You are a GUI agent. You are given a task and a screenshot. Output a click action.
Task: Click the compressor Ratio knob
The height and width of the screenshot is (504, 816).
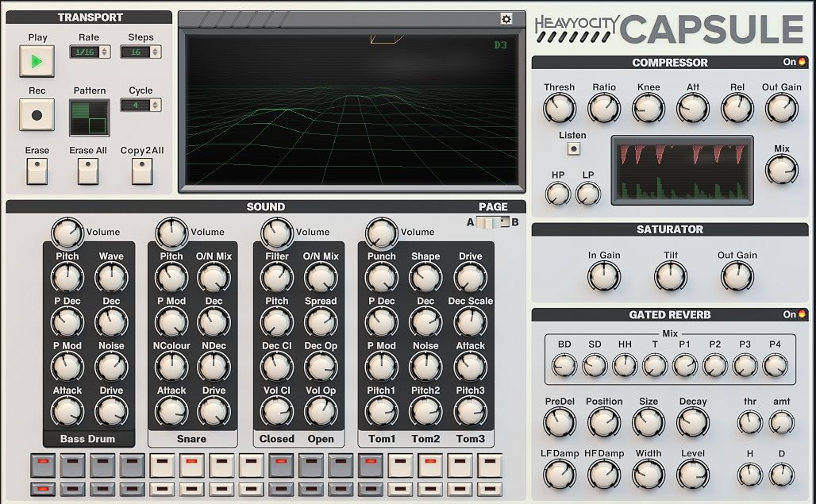click(604, 109)
